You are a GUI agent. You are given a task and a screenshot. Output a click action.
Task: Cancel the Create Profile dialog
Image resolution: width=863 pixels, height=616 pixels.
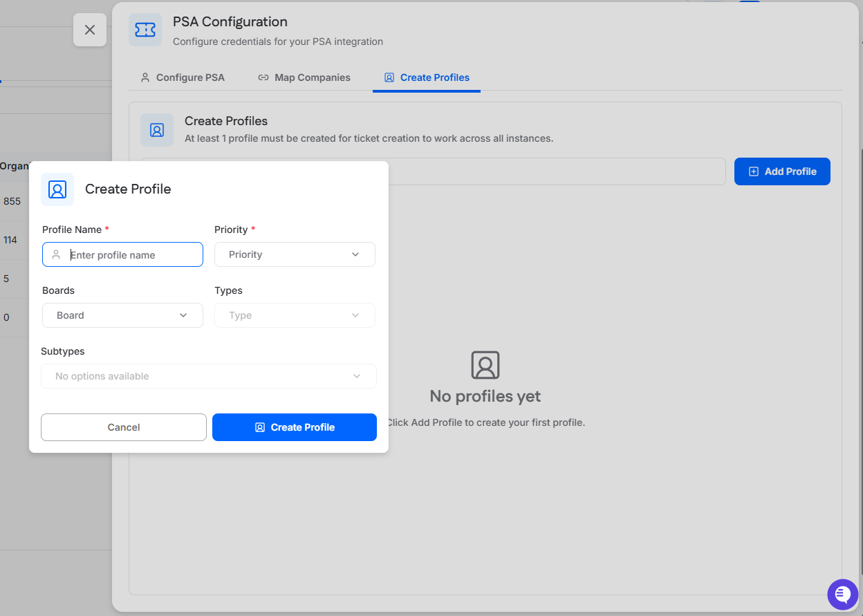click(124, 427)
